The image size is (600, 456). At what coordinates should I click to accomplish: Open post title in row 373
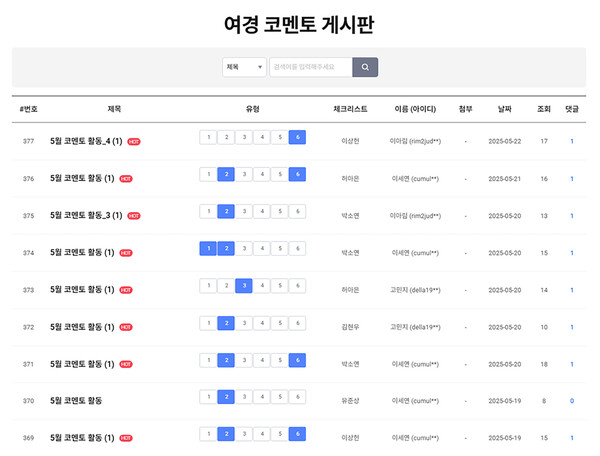tap(82, 290)
